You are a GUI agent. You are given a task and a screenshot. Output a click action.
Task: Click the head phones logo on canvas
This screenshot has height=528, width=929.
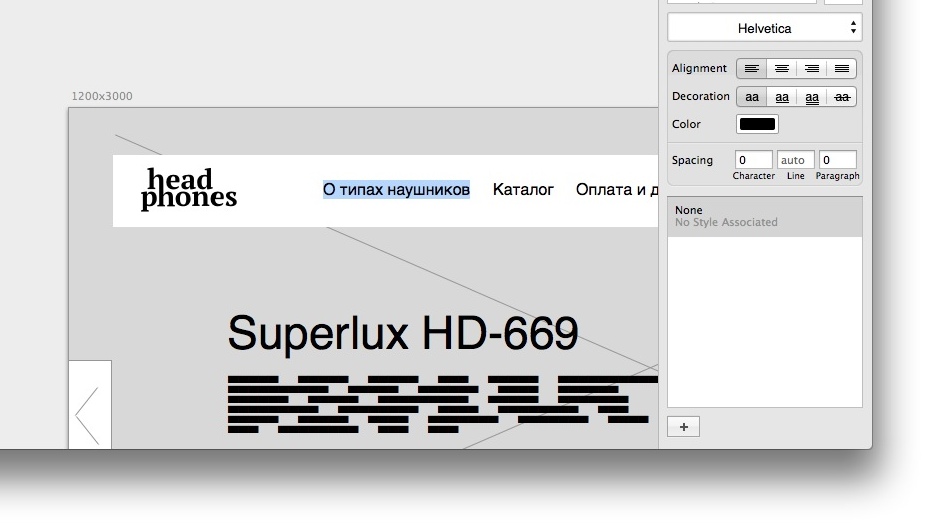pos(188,188)
